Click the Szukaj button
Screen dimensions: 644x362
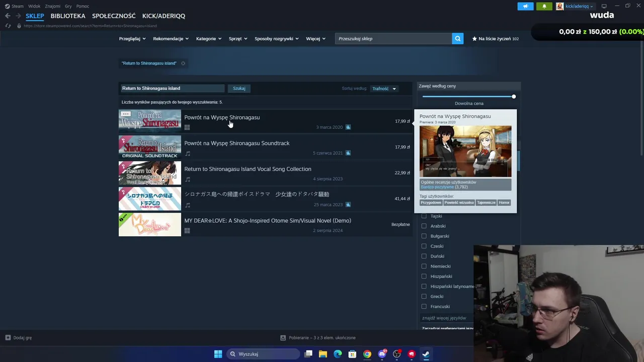tap(239, 88)
